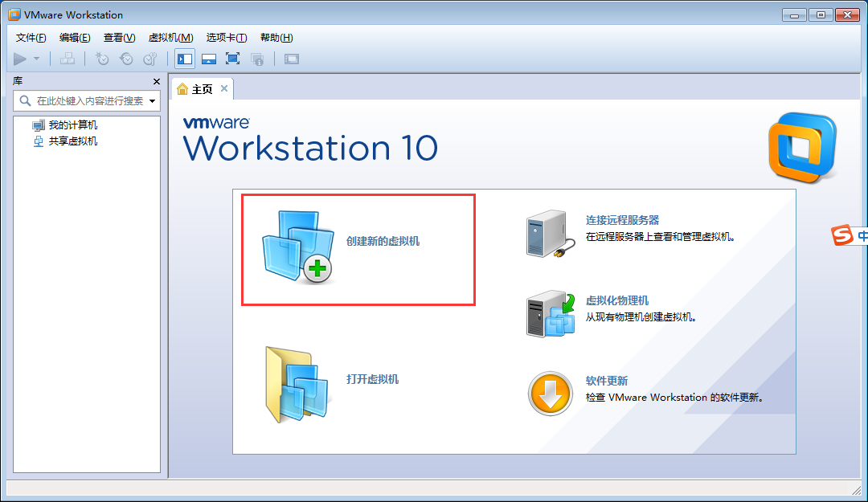Take a snapshot with the clock-plus icon
This screenshot has width=868, height=502.
tap(102, 59)
